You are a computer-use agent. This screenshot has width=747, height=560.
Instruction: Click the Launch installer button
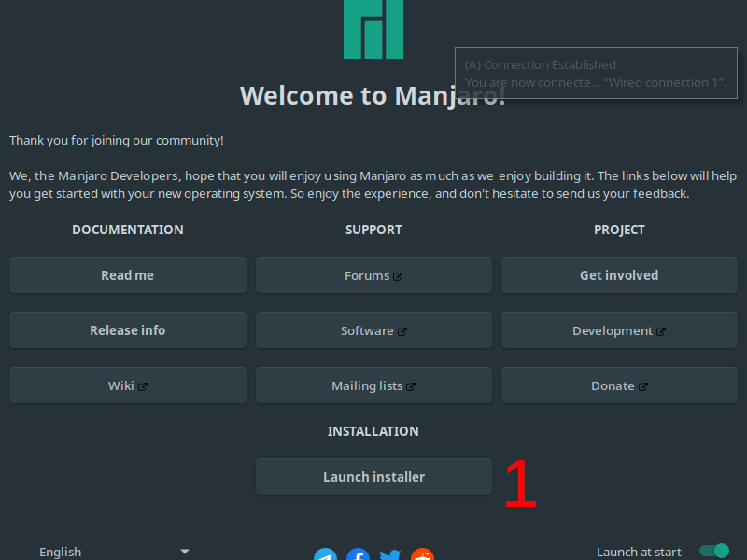point(373,477)
